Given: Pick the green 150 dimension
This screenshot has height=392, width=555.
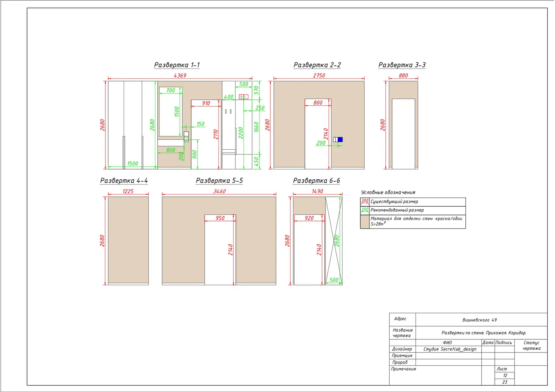Looking at the screenshot, I should (200, 124).
